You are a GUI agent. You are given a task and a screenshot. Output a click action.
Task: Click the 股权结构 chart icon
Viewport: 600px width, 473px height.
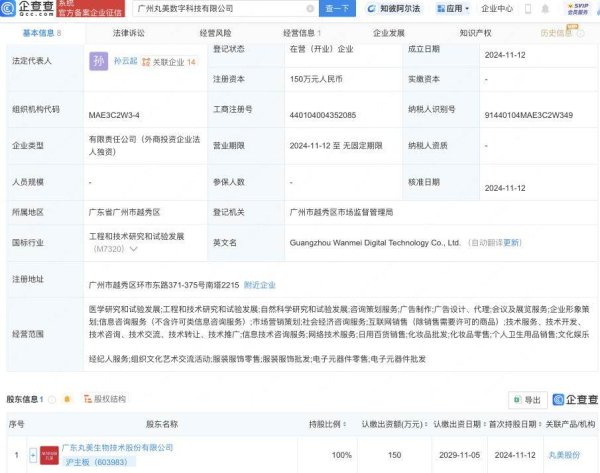(88, 399)
